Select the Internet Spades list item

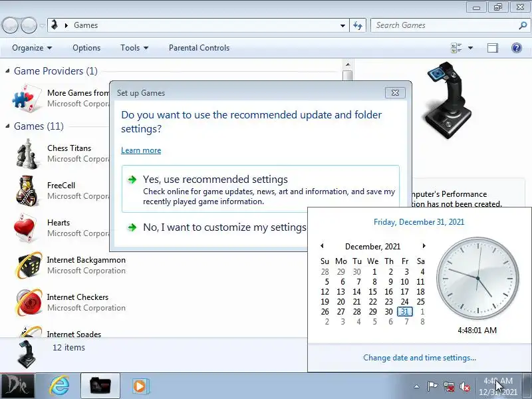point(74,334)
